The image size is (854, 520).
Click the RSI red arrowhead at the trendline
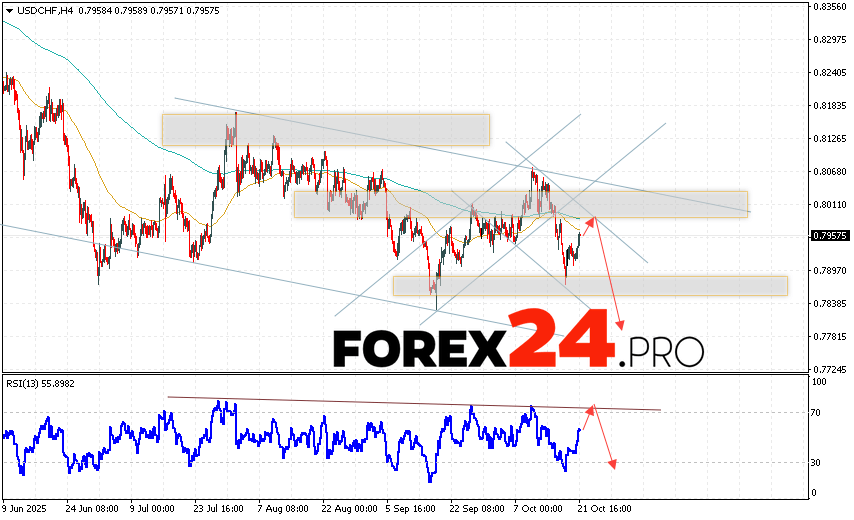(591, 408)
